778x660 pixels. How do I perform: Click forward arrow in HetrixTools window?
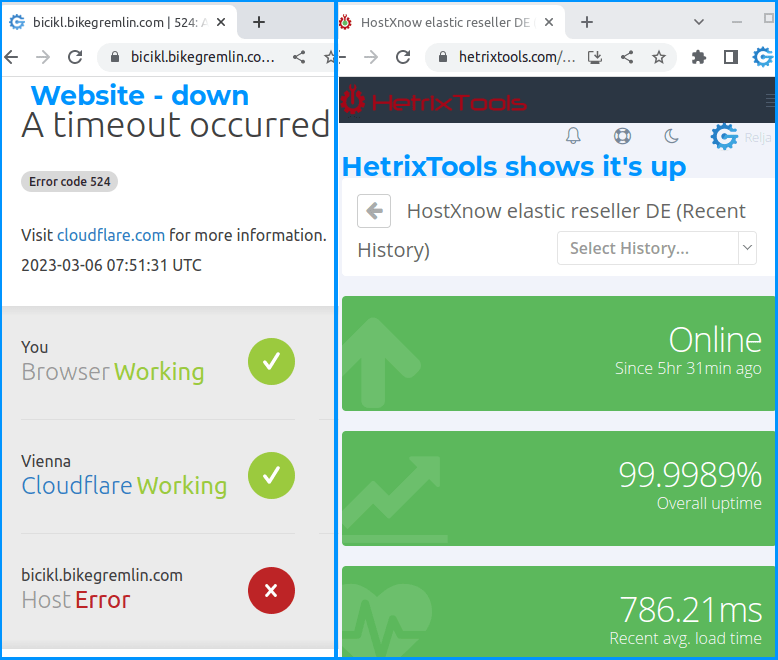point(371,58)
